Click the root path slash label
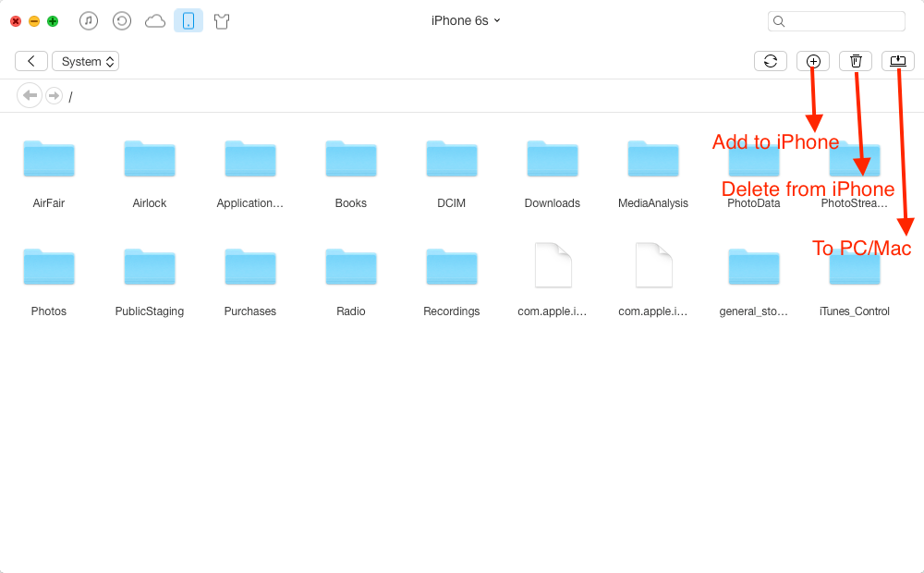This screenshot has height=573, width=924. 70,97
